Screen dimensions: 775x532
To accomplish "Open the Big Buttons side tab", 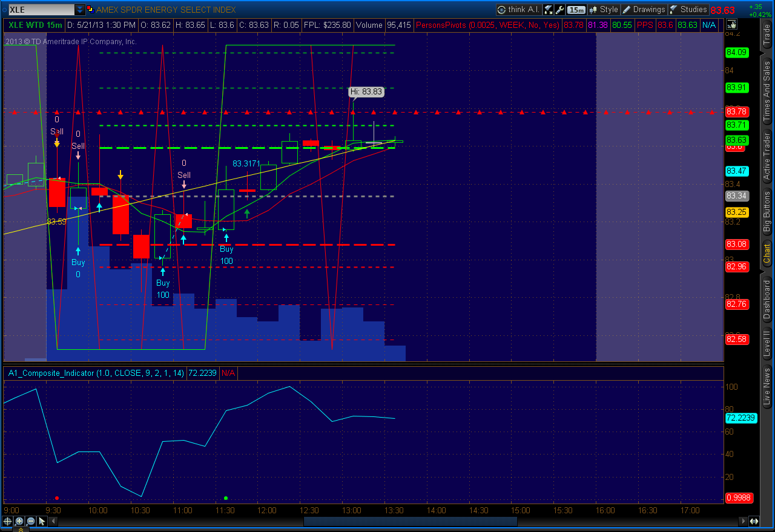I will (x=767, y=212).
